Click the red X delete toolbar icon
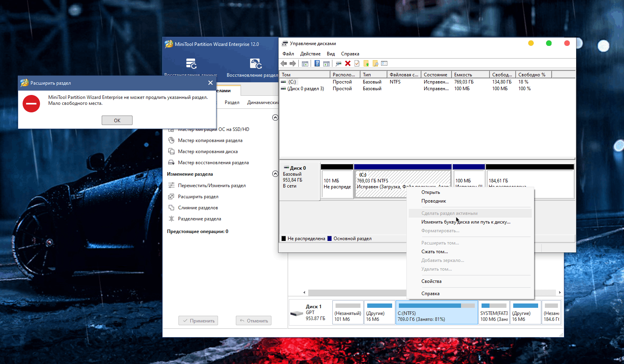 pos(348,63)
